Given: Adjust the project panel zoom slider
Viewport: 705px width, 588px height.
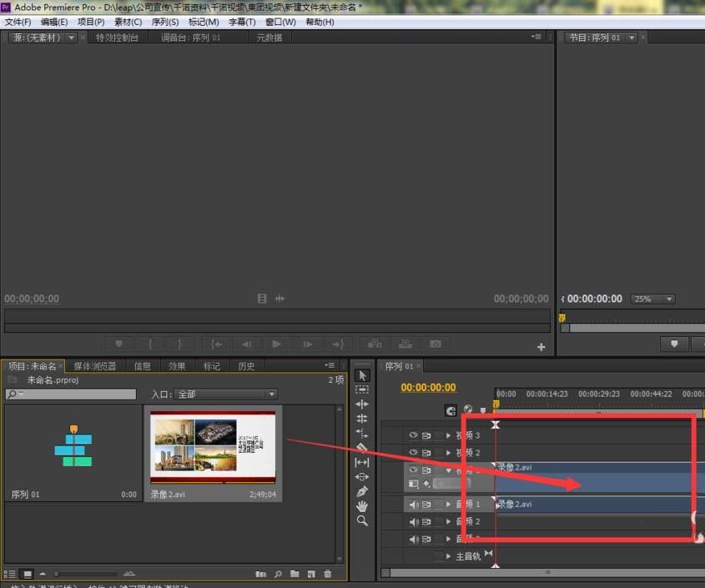Looking at the screenshot, I should (x=57, y=574).
